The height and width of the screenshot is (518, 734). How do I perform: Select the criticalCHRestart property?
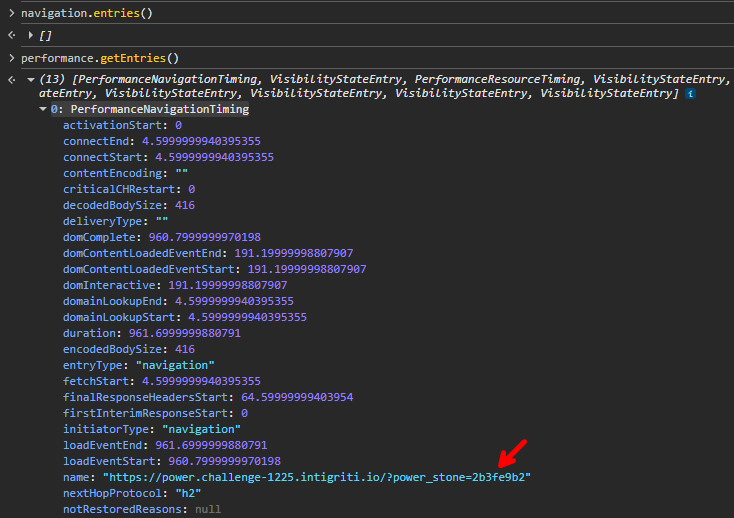click(x=129, y=189)
